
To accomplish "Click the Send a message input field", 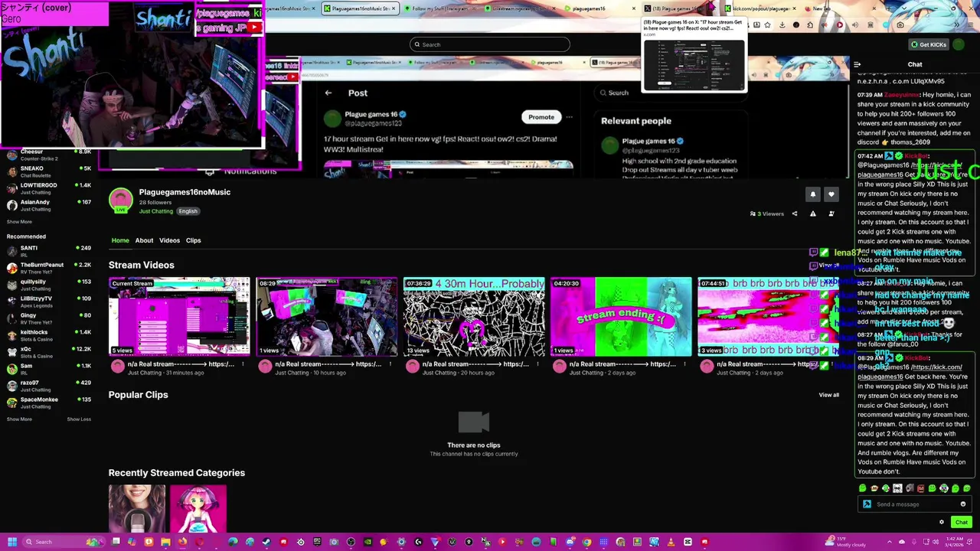I will tap(915, 504).
